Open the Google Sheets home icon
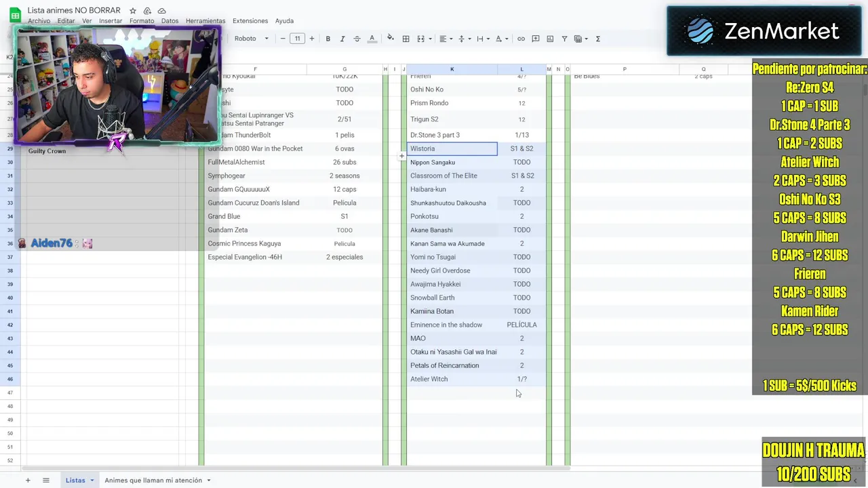The height and width of the screenshot is (488, 868). [x=15, y=16]
